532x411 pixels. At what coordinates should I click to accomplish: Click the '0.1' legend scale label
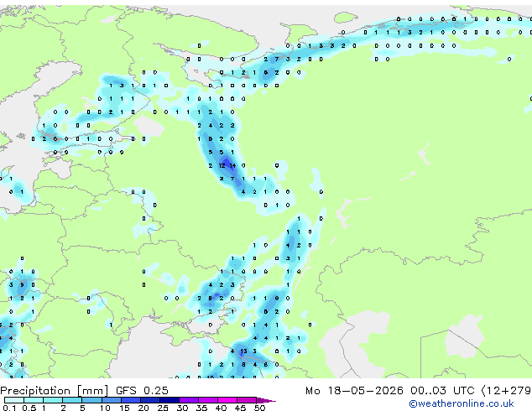[9, 408]
